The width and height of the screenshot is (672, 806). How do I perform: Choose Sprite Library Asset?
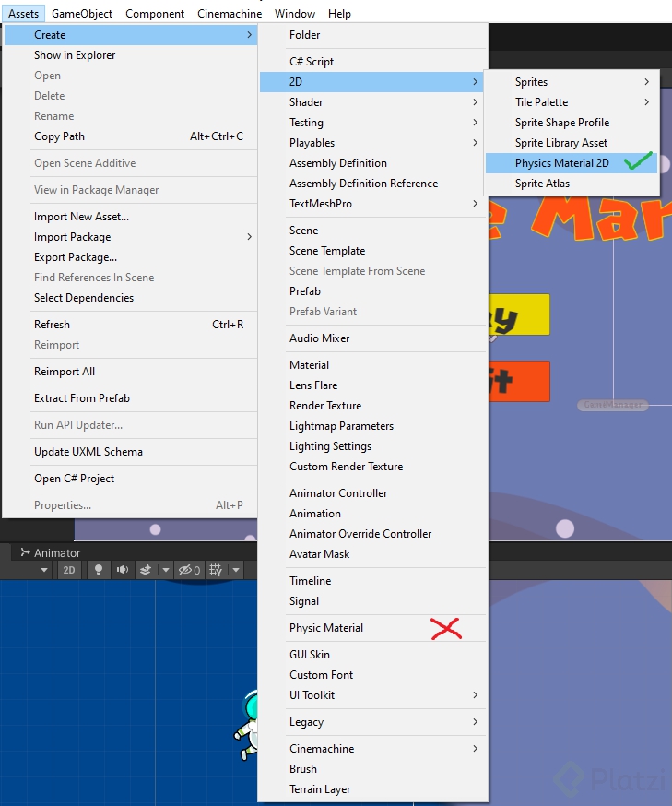(572, 143)
